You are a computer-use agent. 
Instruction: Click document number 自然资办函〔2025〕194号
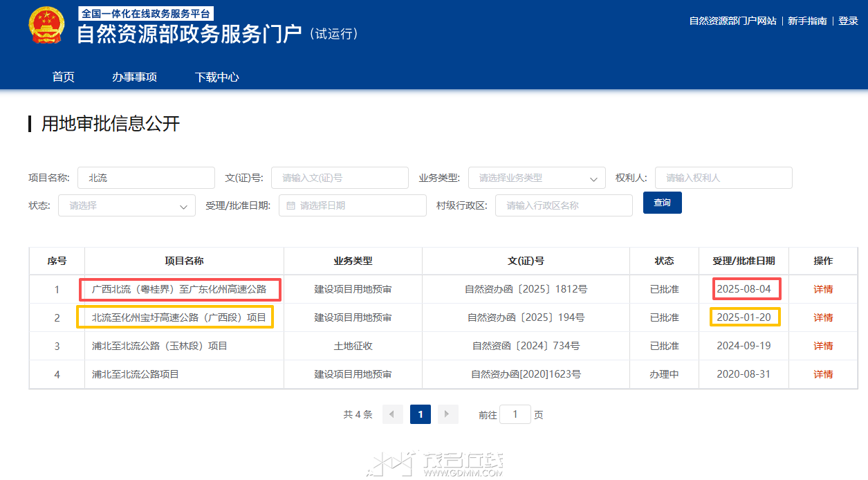[x=526, y=317]
